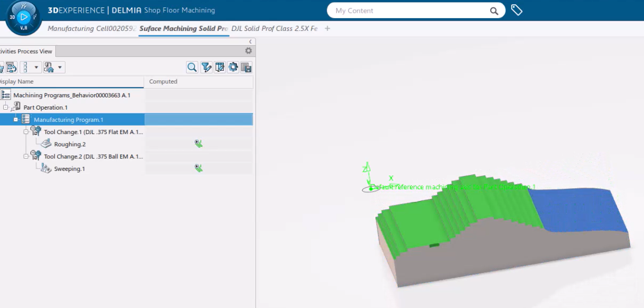Image resolution: width=644 pixels, height=308 pixels.
Task: Add a new tab with plus button
Action: (x=328, y=29)
